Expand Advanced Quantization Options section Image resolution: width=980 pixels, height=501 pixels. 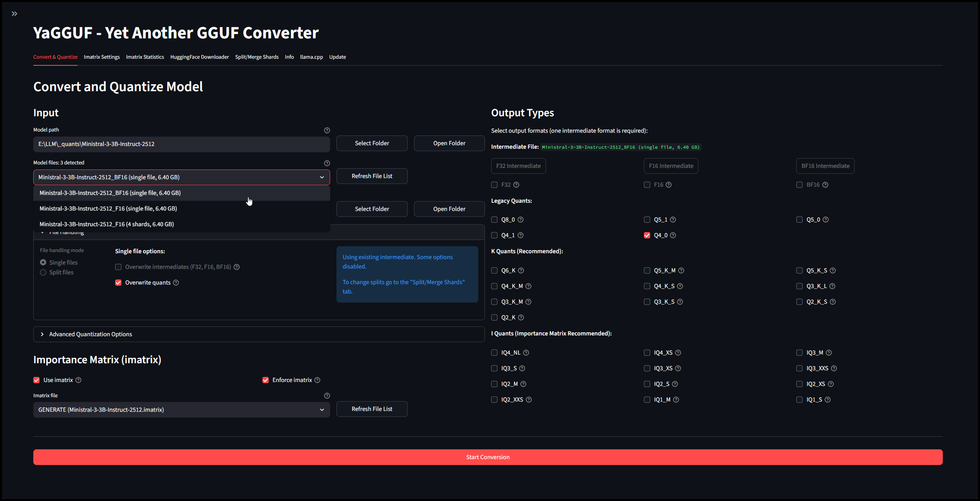pyautogui.click(x=90, y=334)
